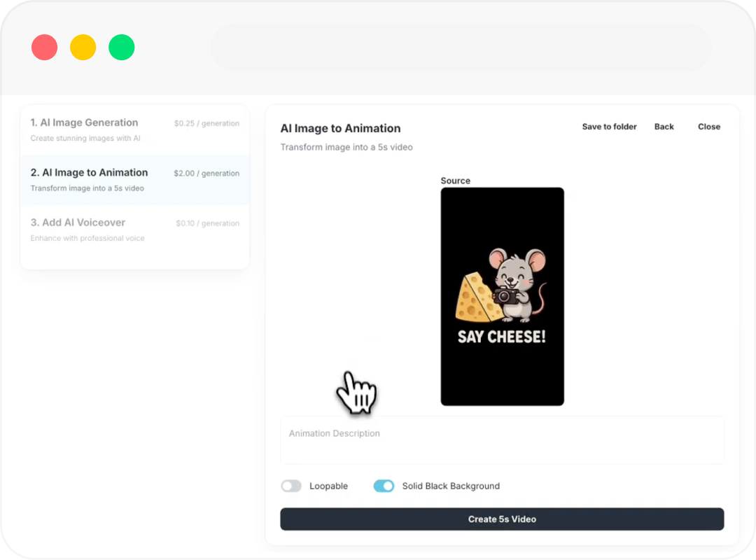The width and height of the screenshot is (756, 560).
Task: Click the $2.00 / generation price
Action: [206, 174]
